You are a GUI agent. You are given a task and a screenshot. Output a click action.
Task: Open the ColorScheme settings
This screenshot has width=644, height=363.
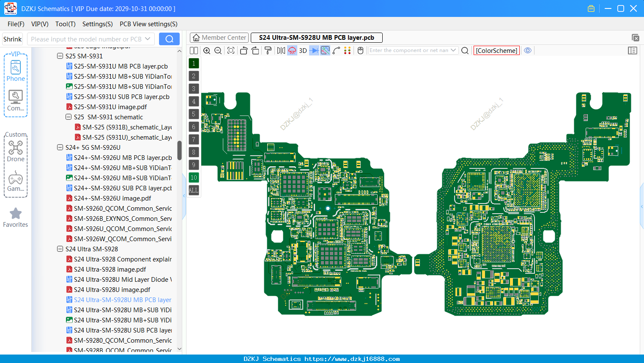coord(496,50)
